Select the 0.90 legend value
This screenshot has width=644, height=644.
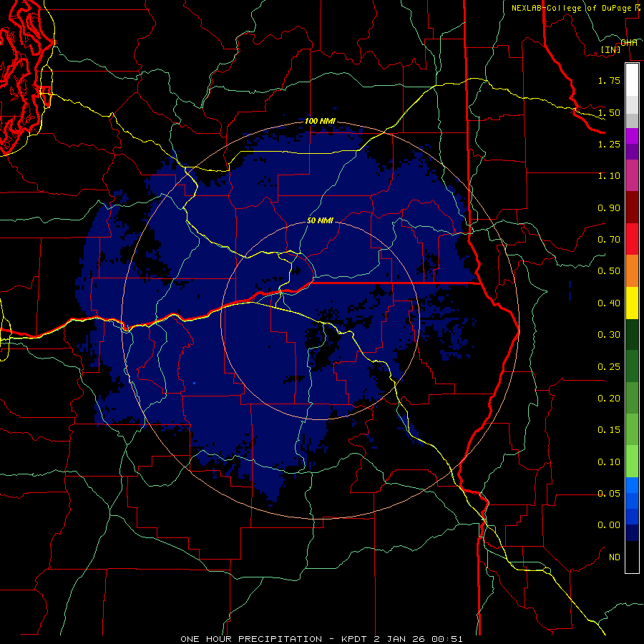click(609, 208)
